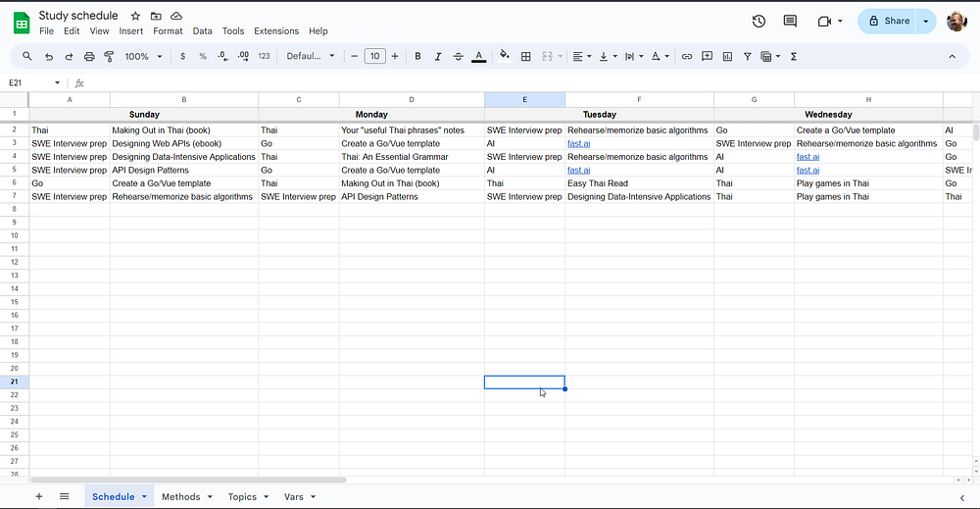Open the Schedule tab options arrow
The image size is (980, 509).
tap(144, 496)
